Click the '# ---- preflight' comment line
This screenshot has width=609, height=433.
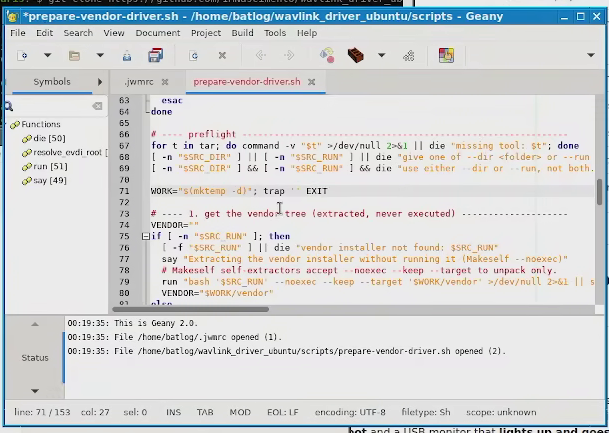[359, 134]
